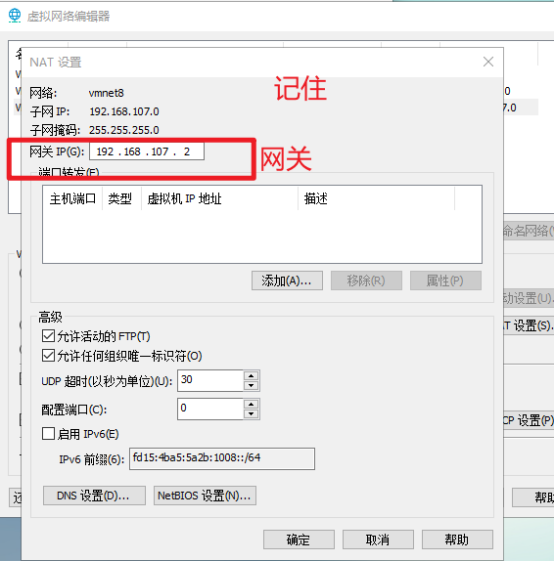Click the 主机端口 column header

(73, 198)
